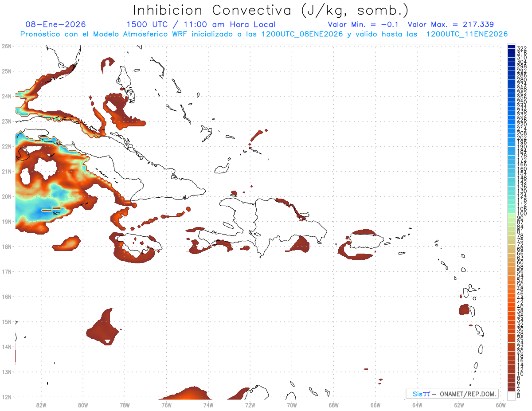Viewport: 532px width, 411px height.
Task: Click the 16N latitude label
Action: (x=7, y=297)
